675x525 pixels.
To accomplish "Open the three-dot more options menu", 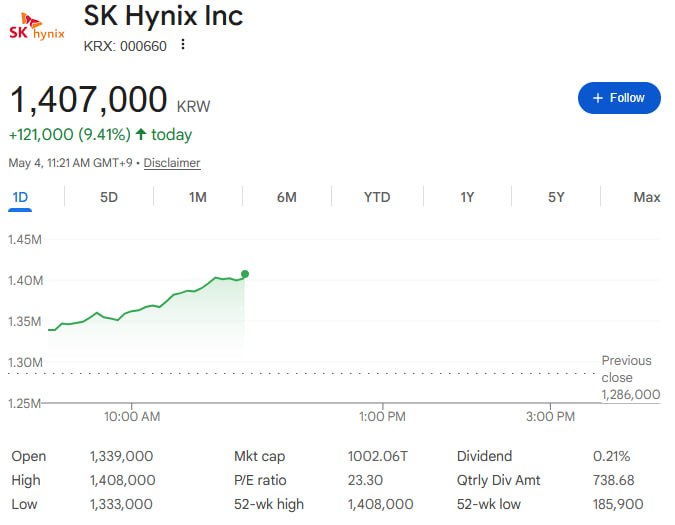I will (183, 44).
